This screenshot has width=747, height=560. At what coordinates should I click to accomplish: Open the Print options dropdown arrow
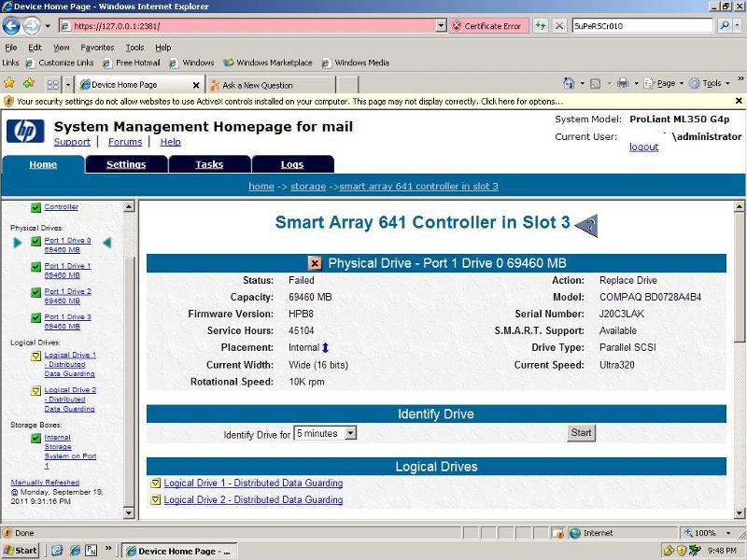pos(636,83)
